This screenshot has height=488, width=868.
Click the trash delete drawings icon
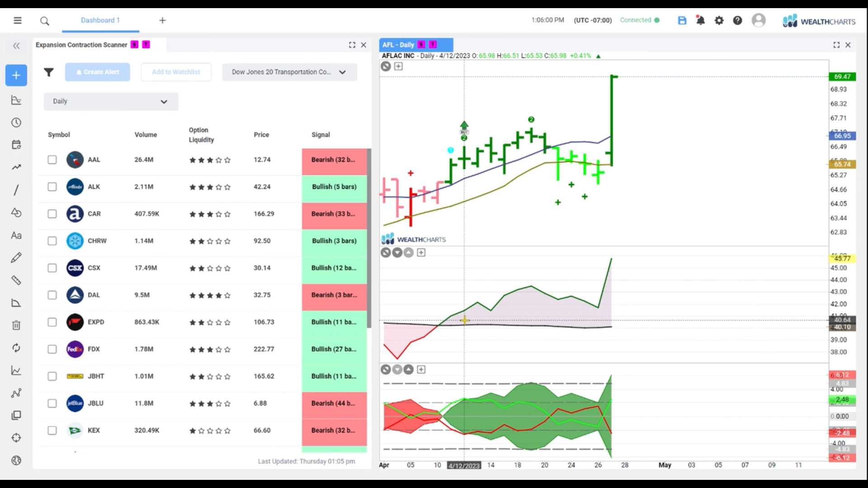16,325
